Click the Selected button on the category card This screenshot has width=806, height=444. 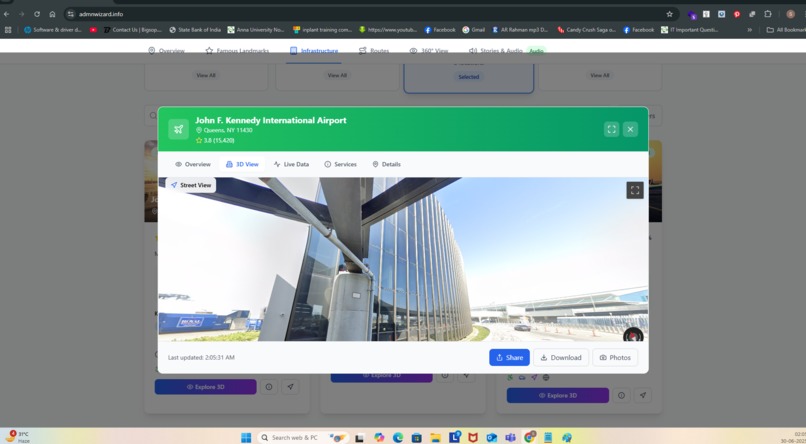[469, 77]
